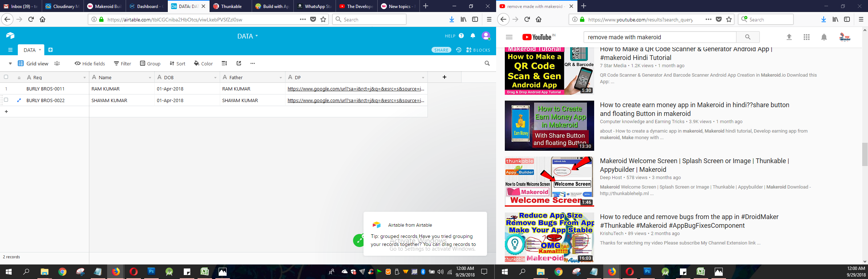Switch to the Cloudinary browser tab
The height and width of the screenshot is (279, 868).
point(62,6)
